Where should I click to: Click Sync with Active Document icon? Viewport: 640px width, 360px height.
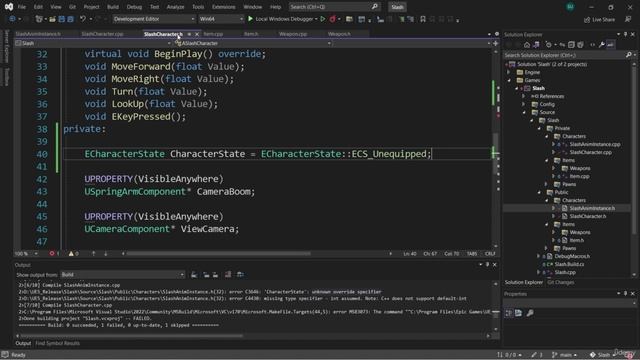pyautogui.click(x=562, y=45)
